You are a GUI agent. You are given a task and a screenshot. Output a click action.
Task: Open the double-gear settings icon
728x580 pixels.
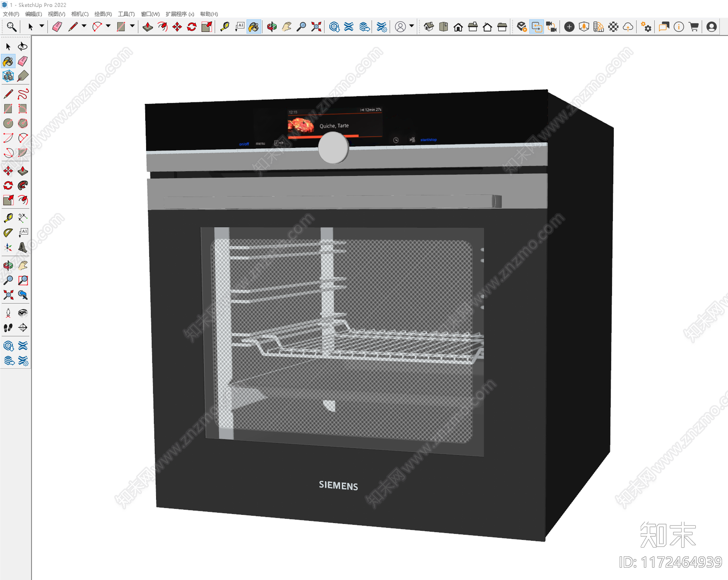point(646,27)
